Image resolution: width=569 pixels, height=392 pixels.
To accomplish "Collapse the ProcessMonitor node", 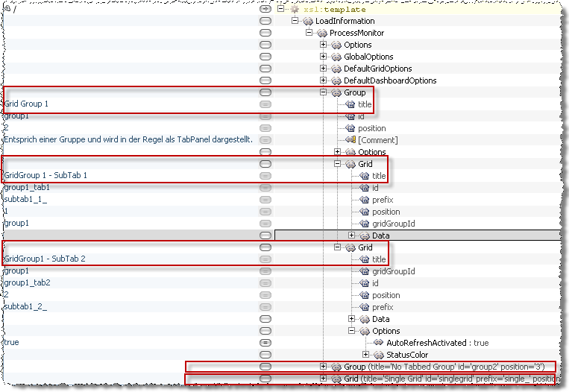I will [x=309, y=33].
